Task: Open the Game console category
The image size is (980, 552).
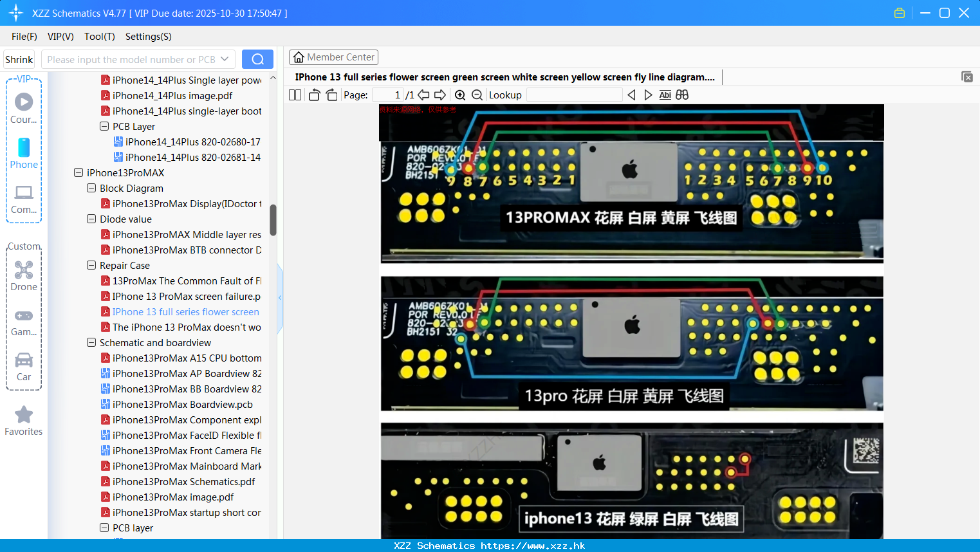Action: pyautogui.click(x=24, y=322)
